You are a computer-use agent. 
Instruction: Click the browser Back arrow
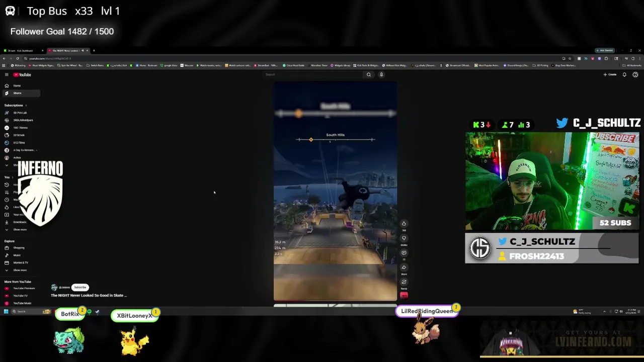coord(4,58)
